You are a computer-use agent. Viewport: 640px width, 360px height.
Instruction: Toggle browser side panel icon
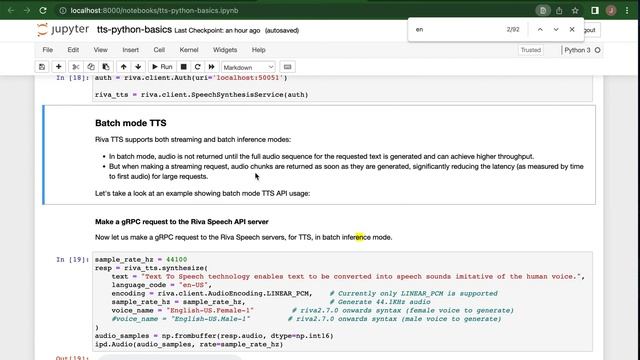point(595,11)
